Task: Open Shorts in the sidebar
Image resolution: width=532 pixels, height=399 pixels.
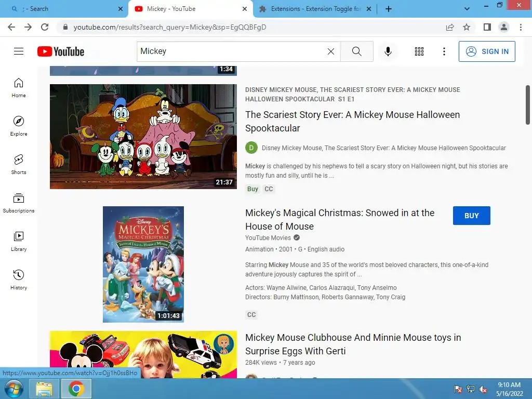Action: [19, 165]
